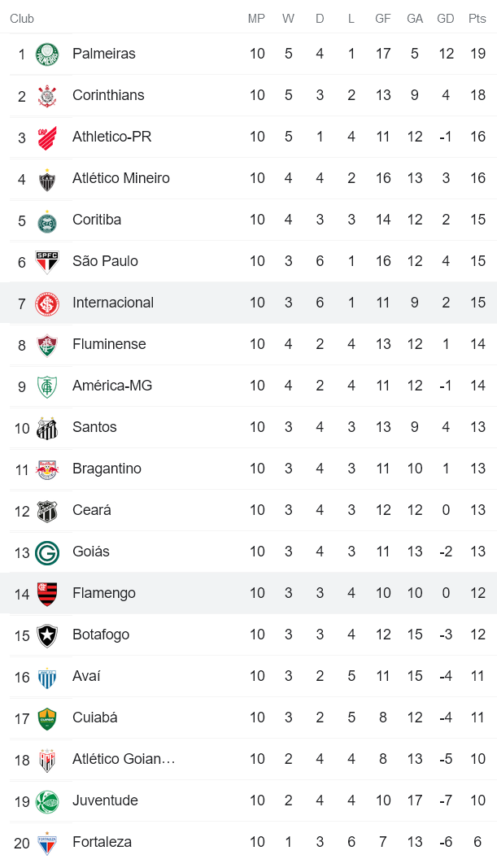Click the Club column header
The width and height of the screenshot is (497, 868).
point(22,19)
